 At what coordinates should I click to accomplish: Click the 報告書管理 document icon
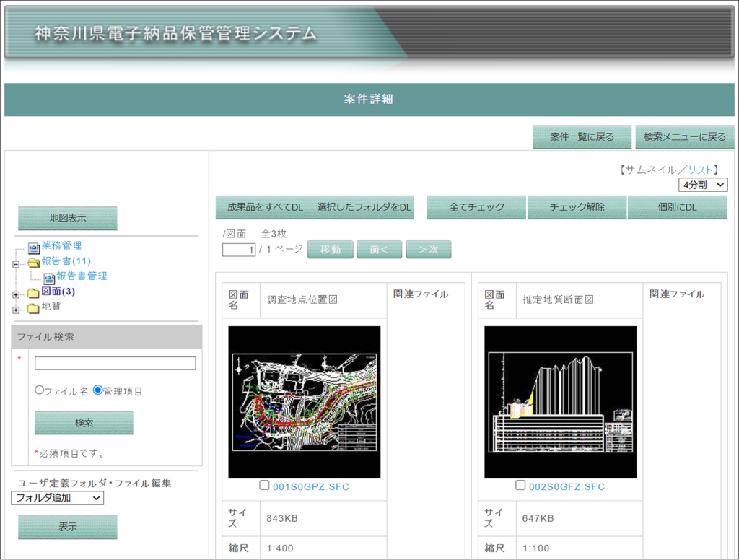(49, 277)
